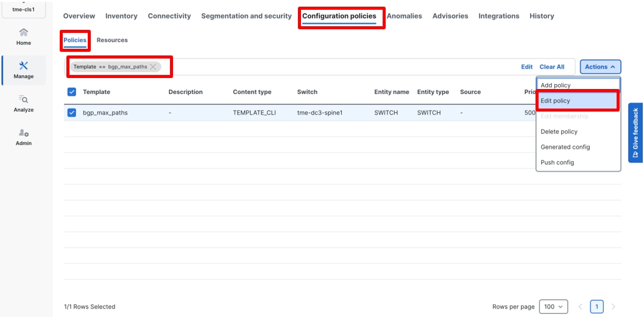Remove the bgp_max_paths template filter chip
The image size is (644, 317).
(153, 66)
